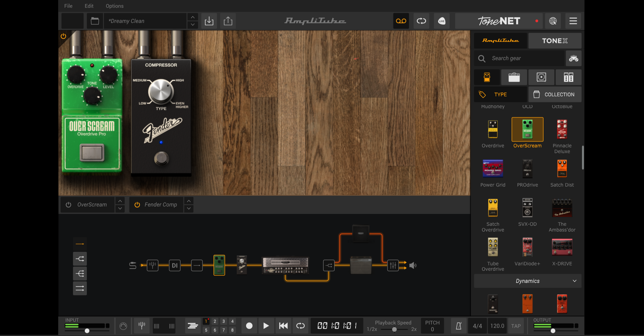Click the DI block in signal chain

coord(174,265)
